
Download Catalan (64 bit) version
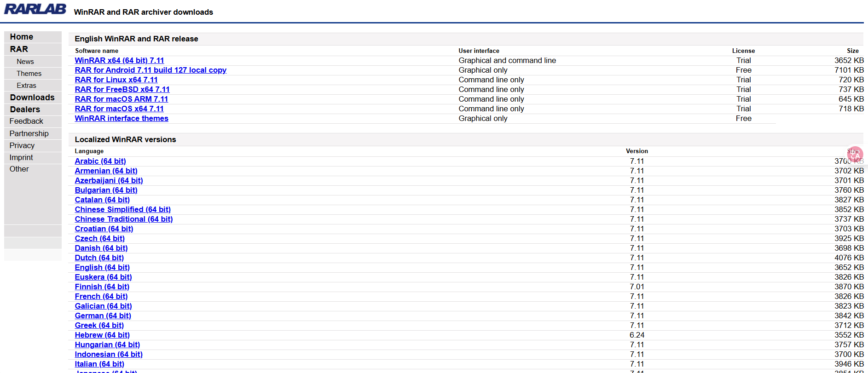[x=102, y=200]
